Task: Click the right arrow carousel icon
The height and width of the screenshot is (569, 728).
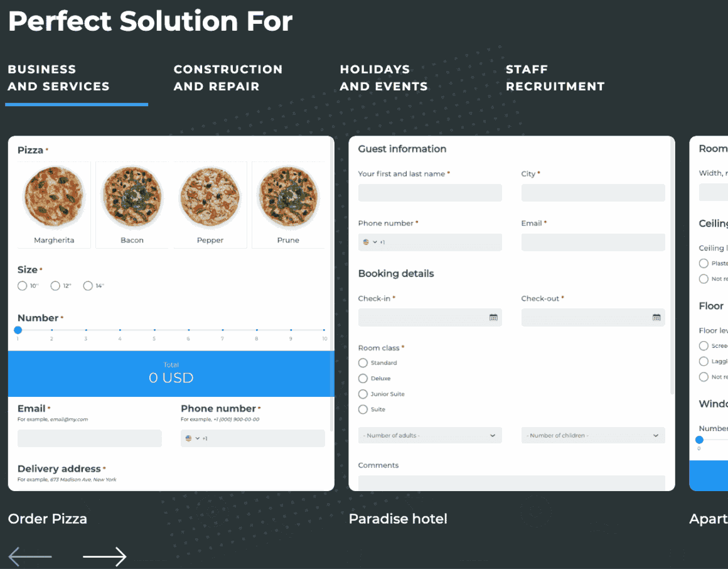Action: pyautogui.click(x=105, y=556)
